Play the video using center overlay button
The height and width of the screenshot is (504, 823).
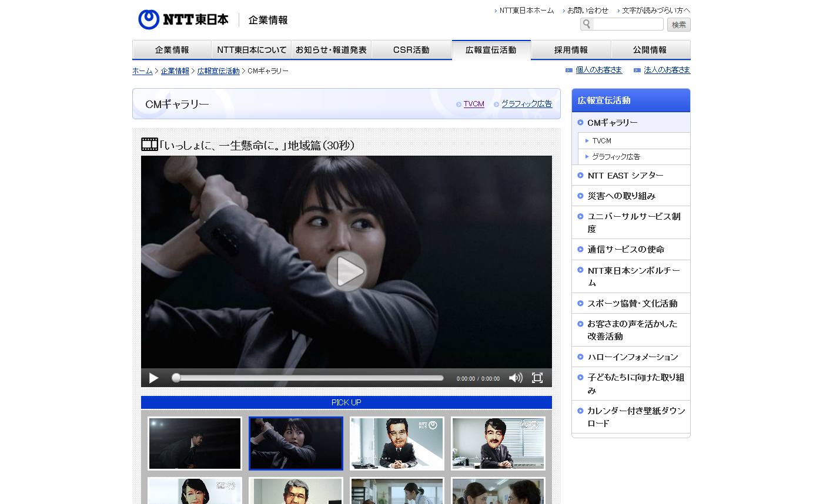click(346, 271)
